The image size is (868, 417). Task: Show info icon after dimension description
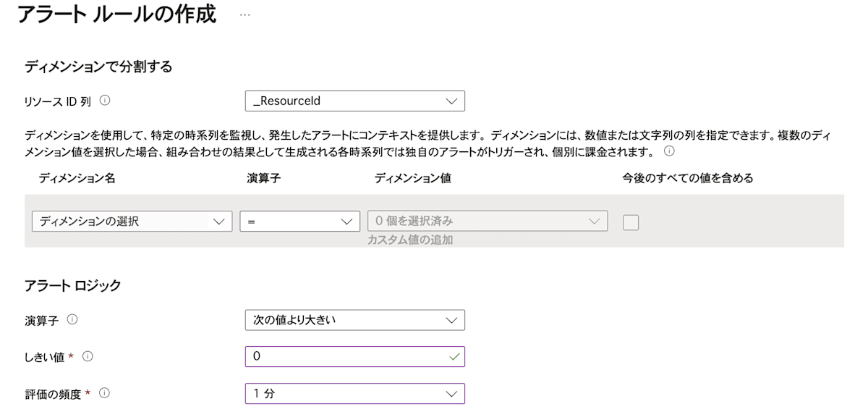click(x=669, y=151)
